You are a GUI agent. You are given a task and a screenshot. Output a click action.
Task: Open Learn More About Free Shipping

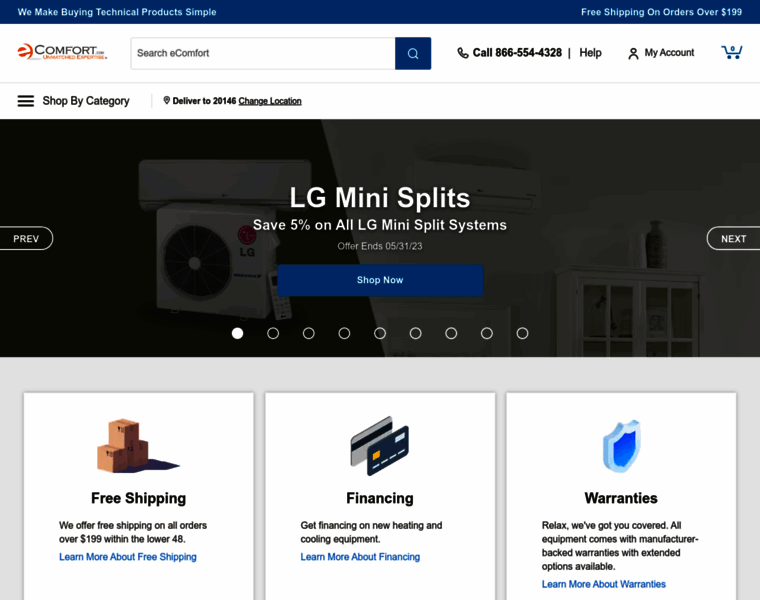pyautogui.click(x=128, y=557)
